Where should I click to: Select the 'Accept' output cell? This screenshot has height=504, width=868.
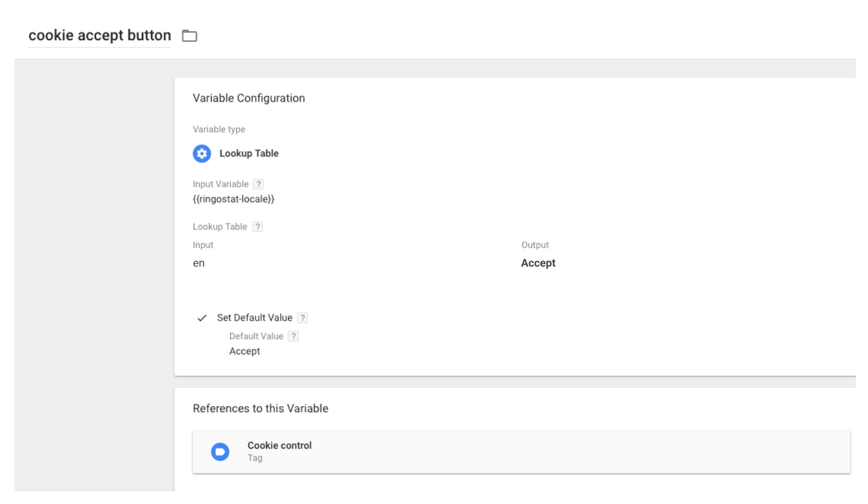point(538,264)
